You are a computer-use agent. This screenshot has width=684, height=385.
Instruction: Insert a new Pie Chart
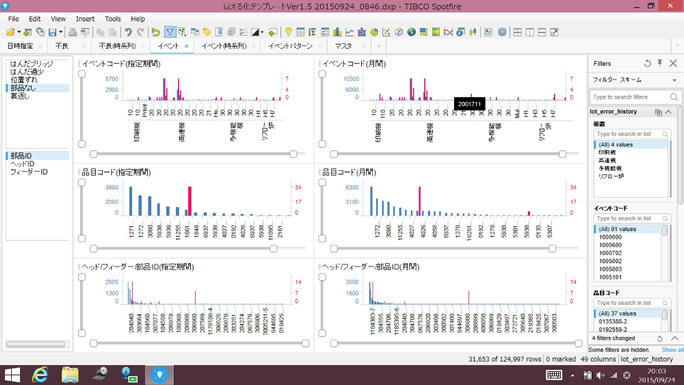pos(374,32)
